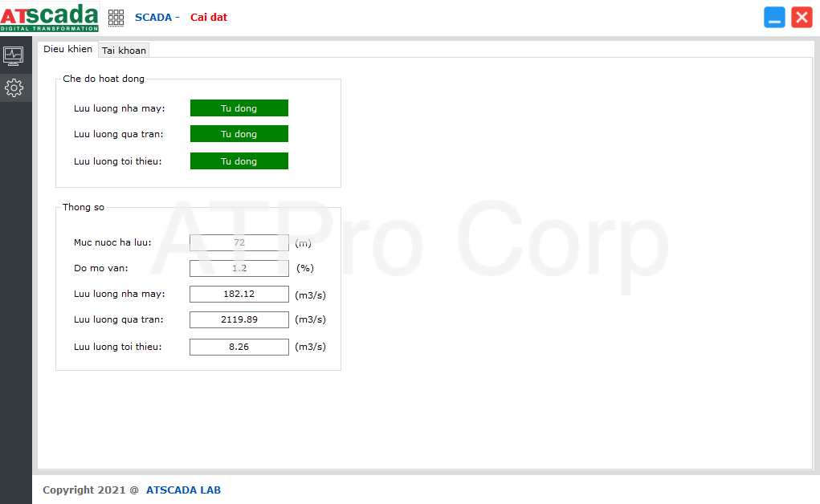820x504 pixels.
Task: Toggle Luu luong qua tran mode
Action: pyautogui.click(x=239, y=134)
